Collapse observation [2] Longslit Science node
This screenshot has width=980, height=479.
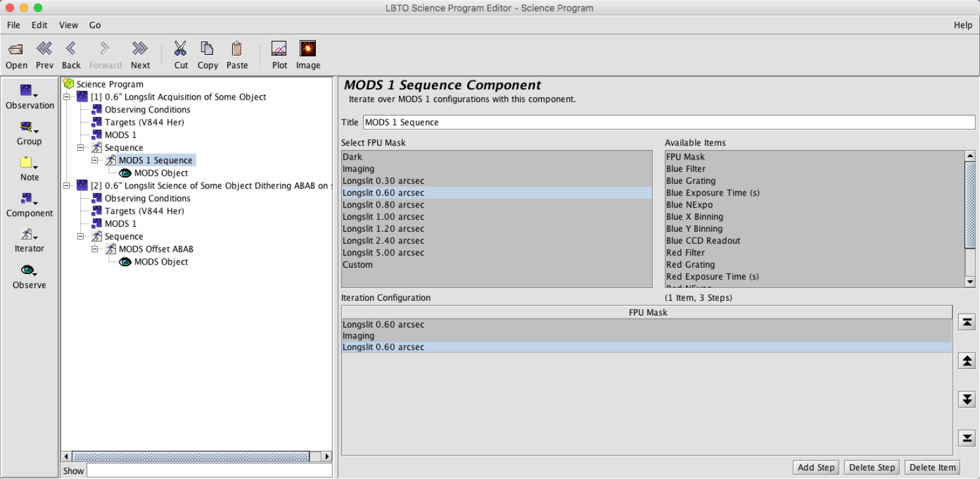pos(66,186)
